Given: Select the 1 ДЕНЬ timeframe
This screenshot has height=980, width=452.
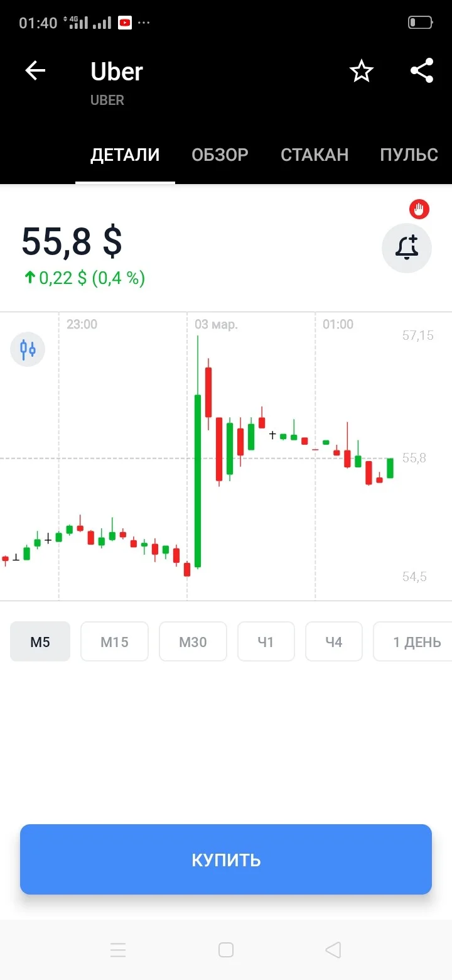Looking at the screenshot, I should 412,641.
